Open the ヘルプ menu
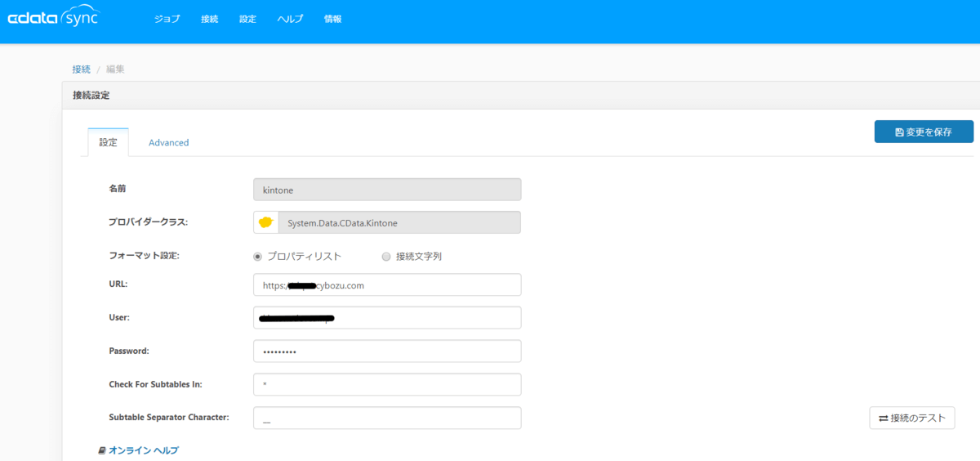 point(290,19)
